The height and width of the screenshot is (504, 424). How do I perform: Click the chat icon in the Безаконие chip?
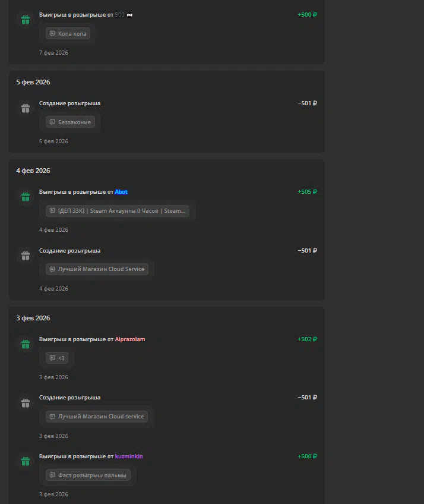point(52,122)
